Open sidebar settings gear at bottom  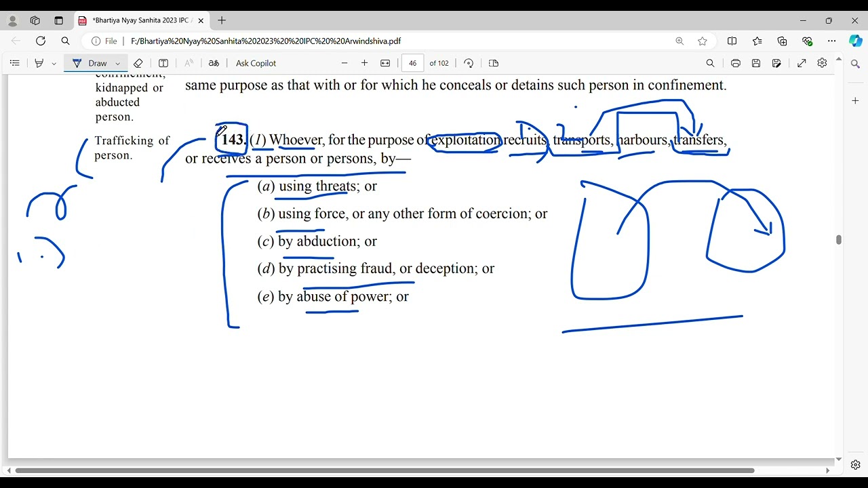click(x=855, y=465)
